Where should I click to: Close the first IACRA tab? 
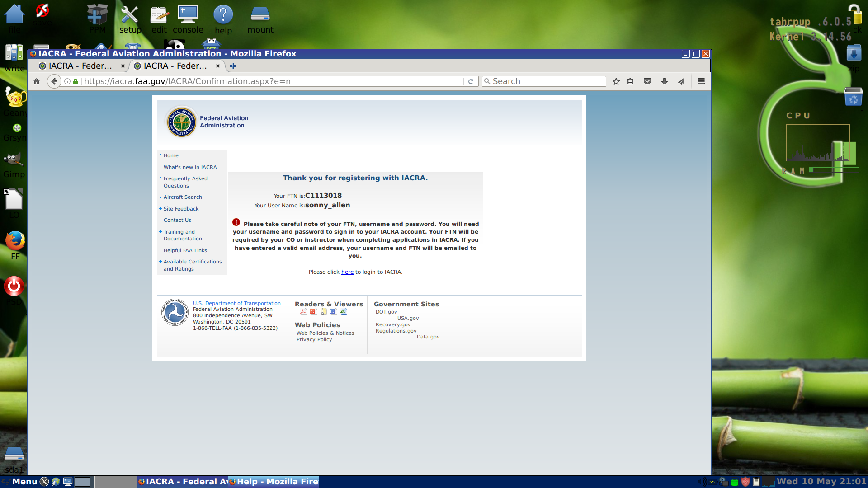tap(123, 66)
